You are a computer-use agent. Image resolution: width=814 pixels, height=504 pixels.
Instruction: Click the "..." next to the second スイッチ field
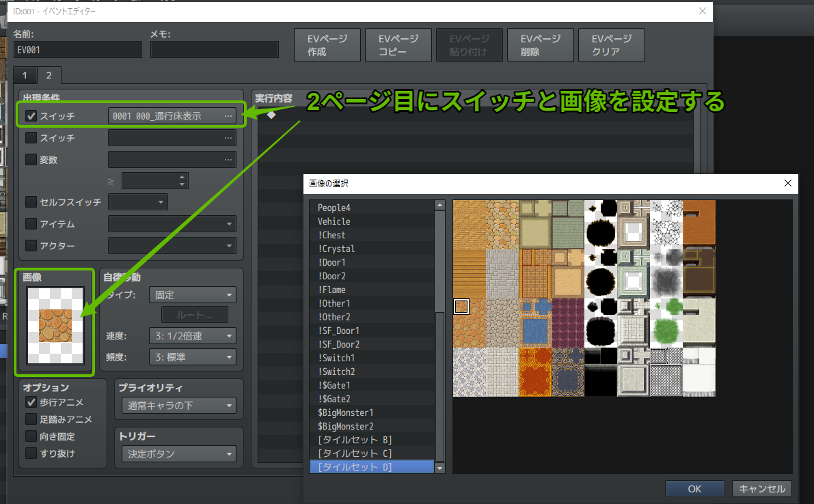pos(230,137)
